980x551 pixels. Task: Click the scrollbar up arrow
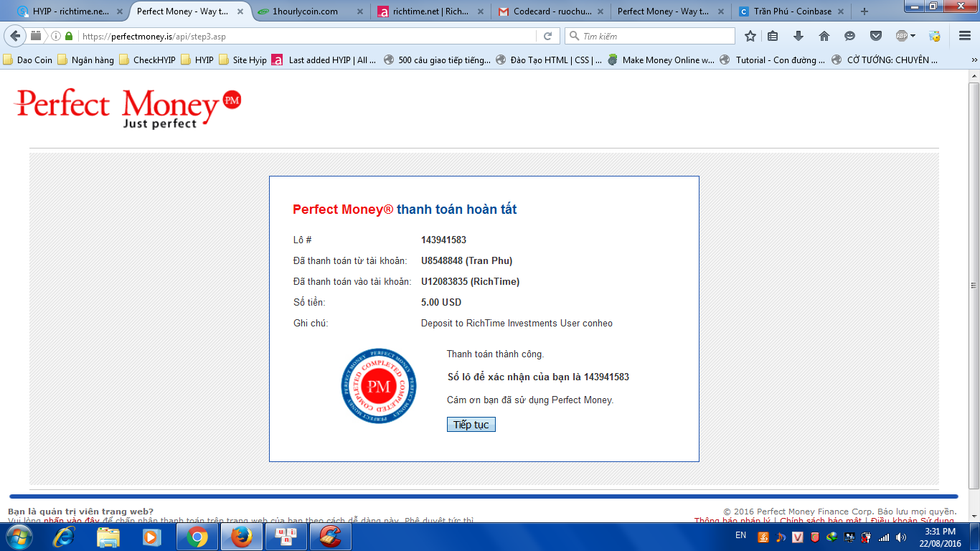click(974, 76)
